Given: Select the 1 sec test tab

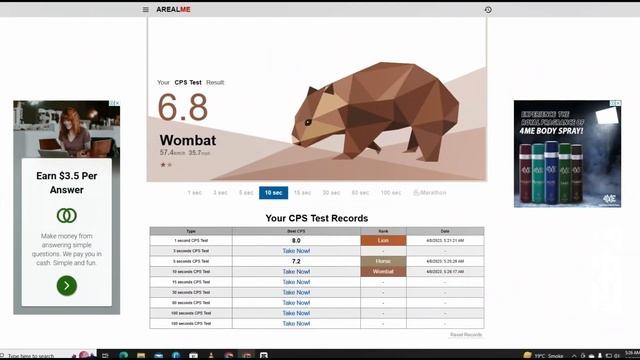Looking at the screenshot, I should pyautogui.click(x=195, y=193).
